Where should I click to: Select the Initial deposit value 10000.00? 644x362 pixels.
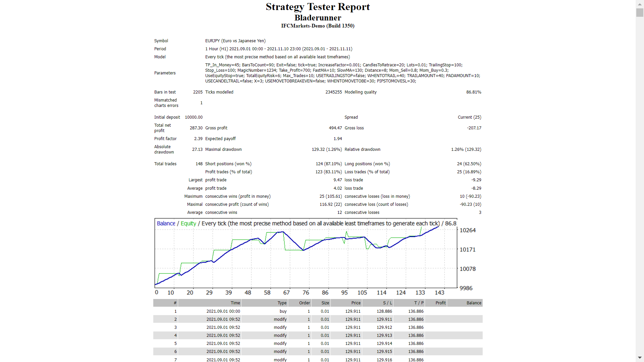click(x=194, y=117)
